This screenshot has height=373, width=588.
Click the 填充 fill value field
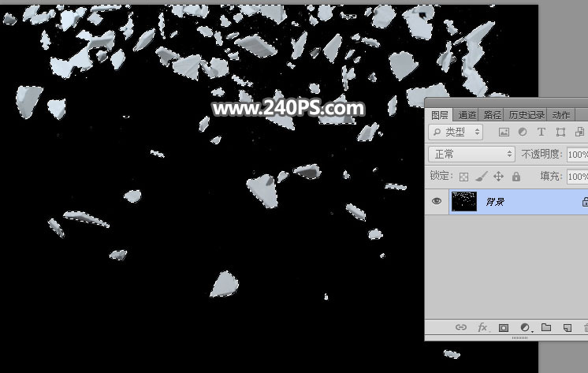[x=578, y=177]
